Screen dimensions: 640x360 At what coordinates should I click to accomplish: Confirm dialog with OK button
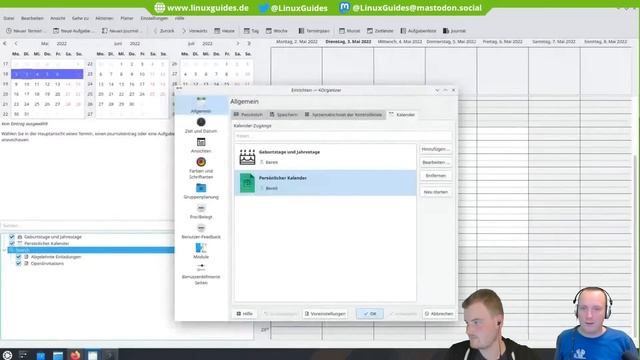point(370,313)
